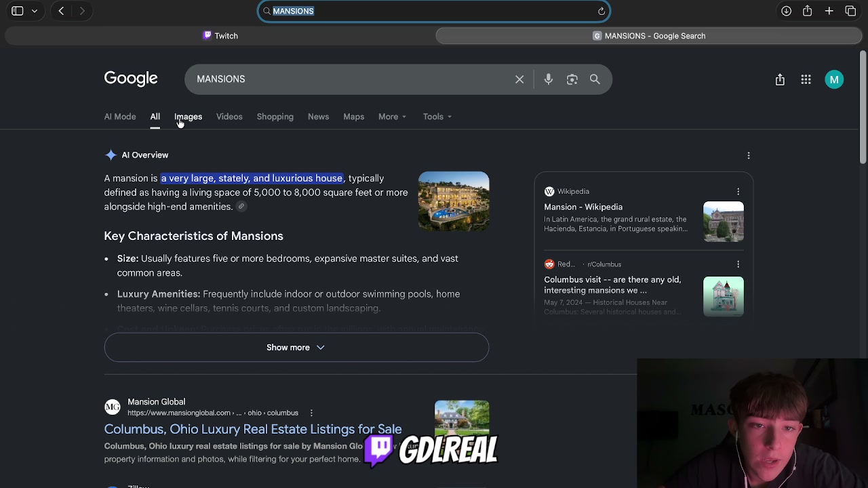
Task: Open the Videos results tab
Action: (229, 117)
